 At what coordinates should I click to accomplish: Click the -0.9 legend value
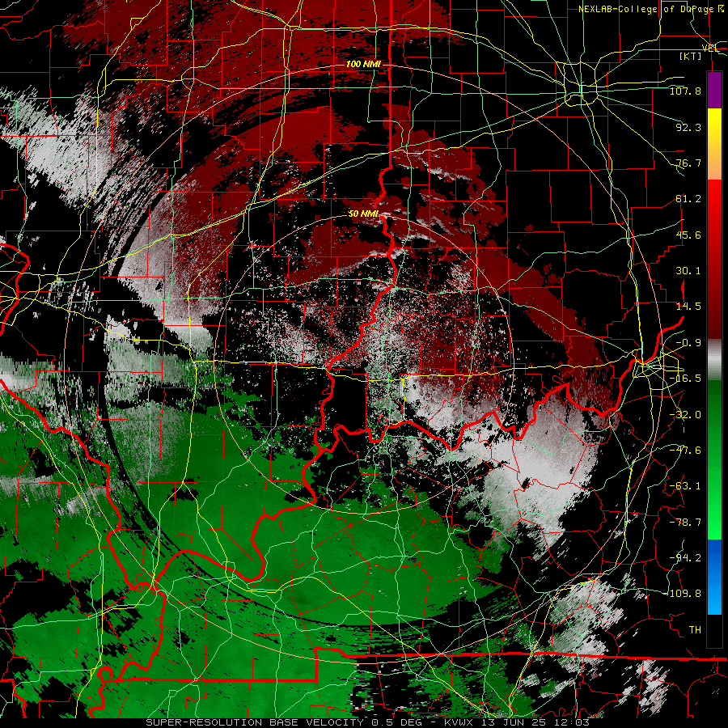click(x=688, y=343)
